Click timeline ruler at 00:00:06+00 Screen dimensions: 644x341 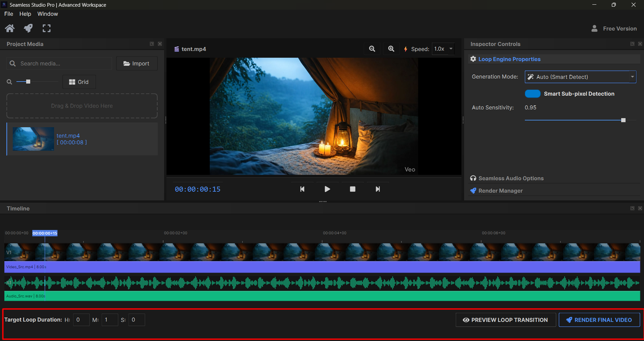coord(493,233)
